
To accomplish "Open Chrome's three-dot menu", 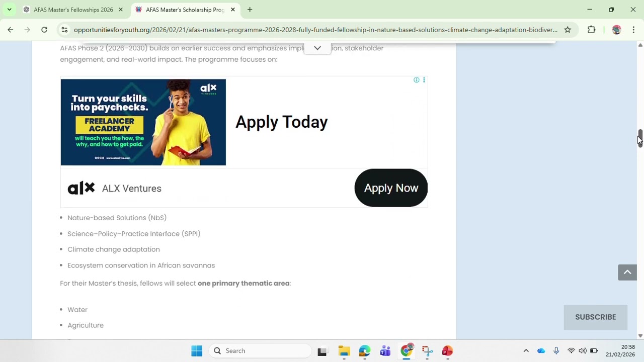I will (x=633, y=30).
